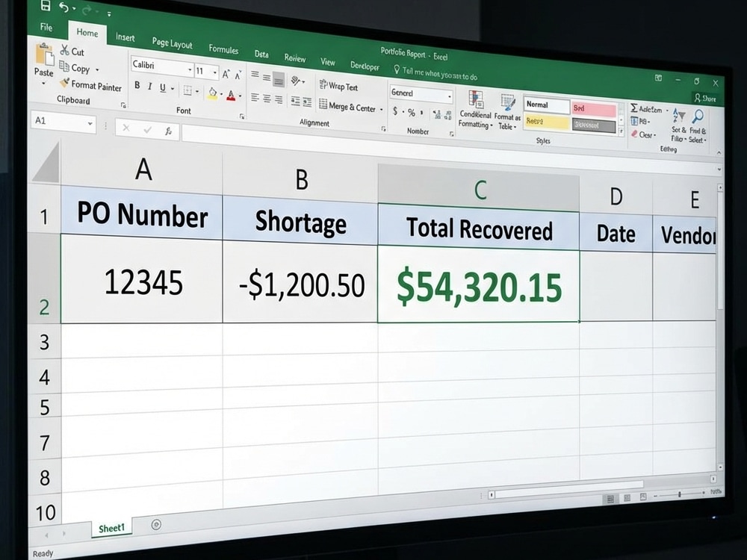Viewport: 747px width, 560px height.
Task: Align text left in cell
Action: click(x=255, y=98)
